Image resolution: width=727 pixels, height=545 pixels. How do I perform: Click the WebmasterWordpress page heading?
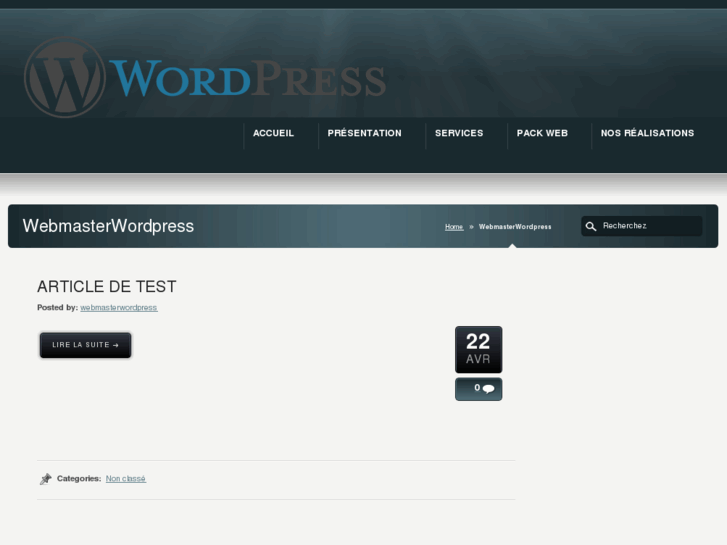(108, 226)
